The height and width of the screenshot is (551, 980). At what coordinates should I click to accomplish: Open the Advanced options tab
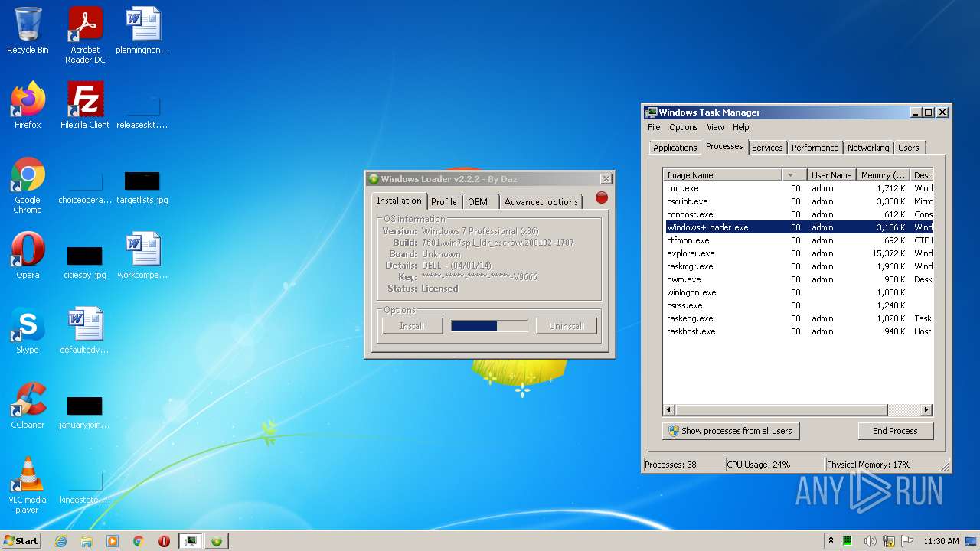[x=541, y=202]
